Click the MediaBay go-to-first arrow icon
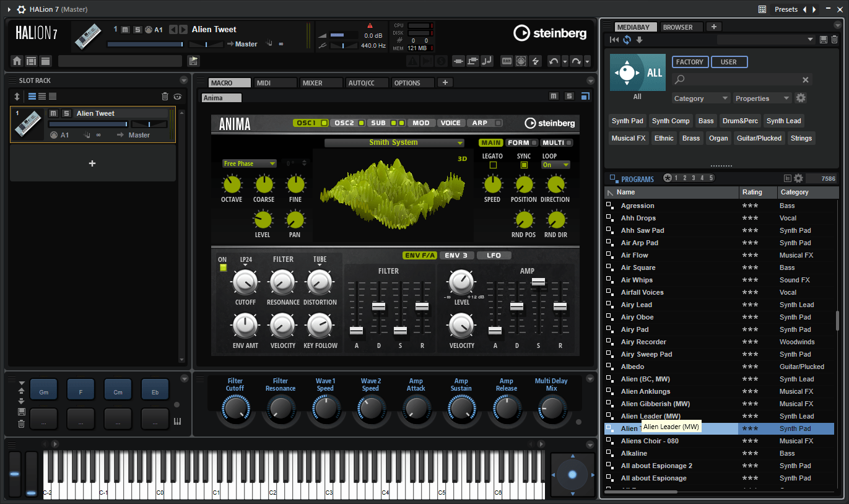This screenshot has width=849, height=504. pos(614,40)
